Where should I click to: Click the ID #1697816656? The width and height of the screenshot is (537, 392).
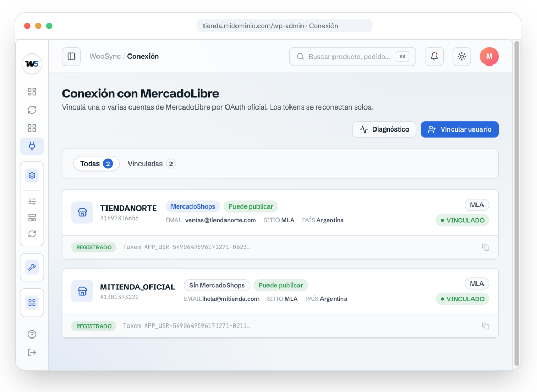coord(120,218)
